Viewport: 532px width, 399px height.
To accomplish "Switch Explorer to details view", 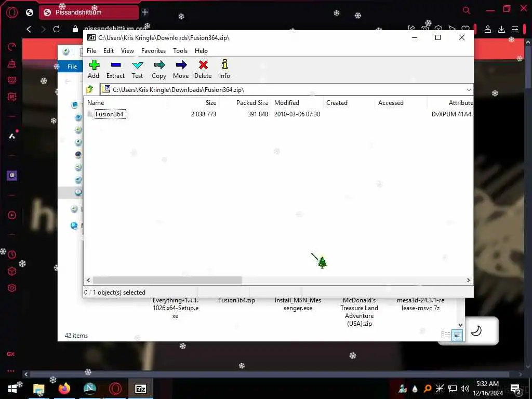I will 445,335.
